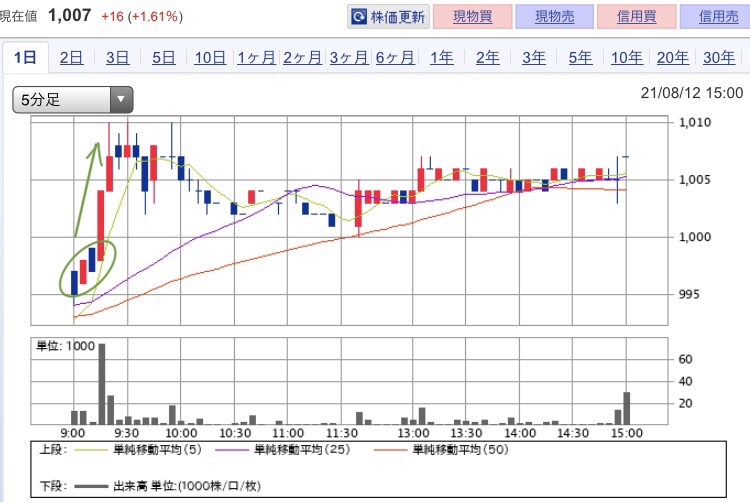Click the tallest volume bar near 9:15

click(102, 384)
